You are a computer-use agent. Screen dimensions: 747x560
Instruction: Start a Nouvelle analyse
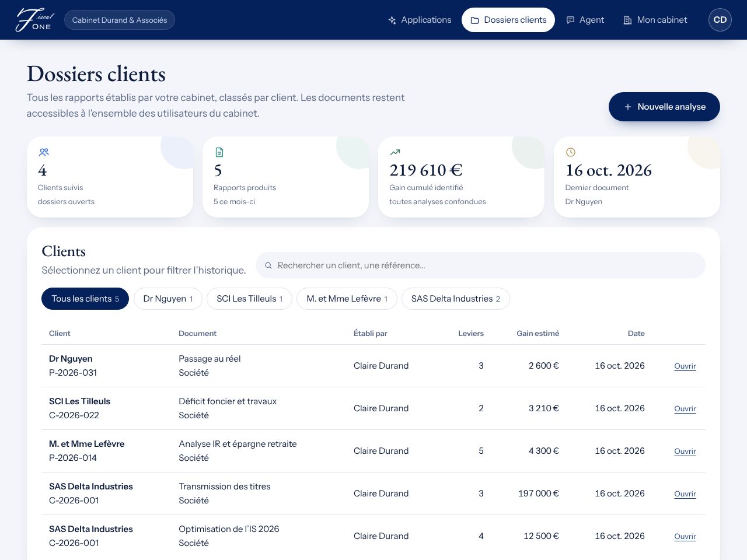point(664,107)
